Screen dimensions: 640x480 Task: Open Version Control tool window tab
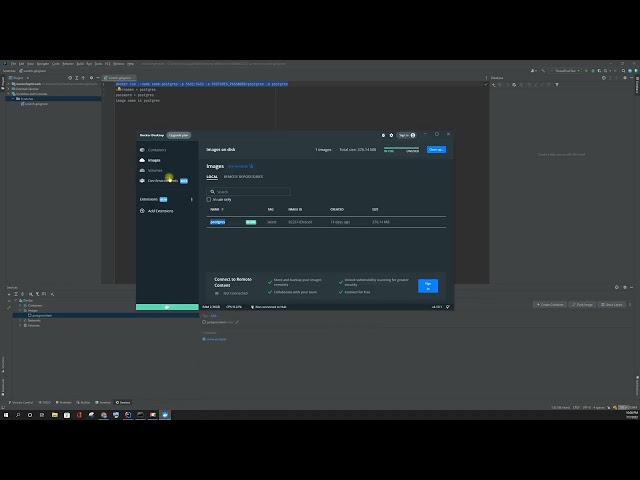tap(20, 402)
